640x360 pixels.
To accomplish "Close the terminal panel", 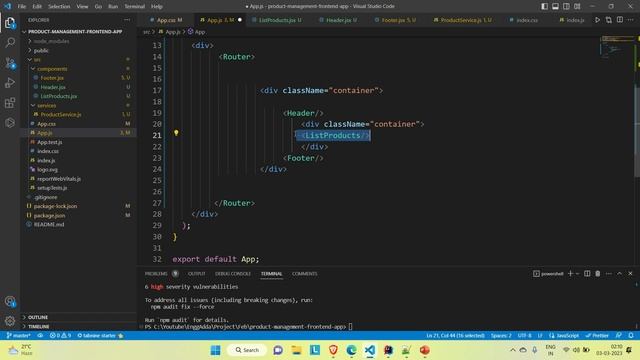I will pos(630,273).
